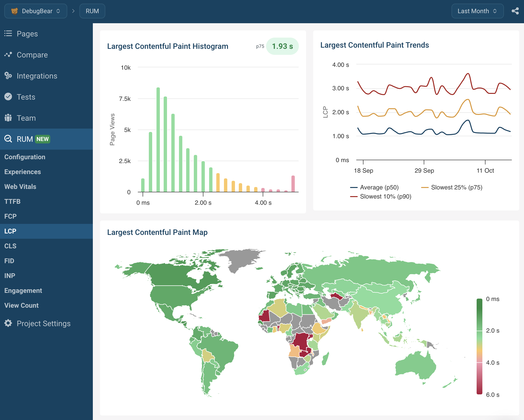Click the RUM magnifier icon
This screenshot has height=420, width=524.
pyautogui.click(x=8, y=139)
